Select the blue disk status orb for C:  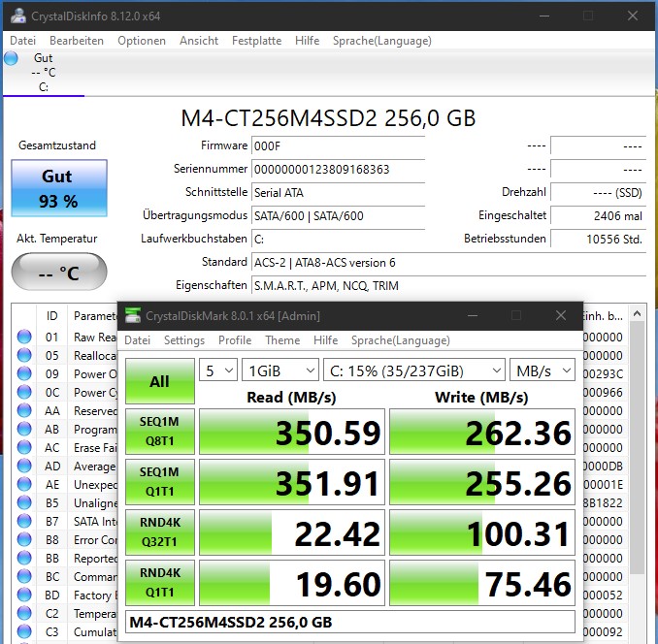pos(12,58)
